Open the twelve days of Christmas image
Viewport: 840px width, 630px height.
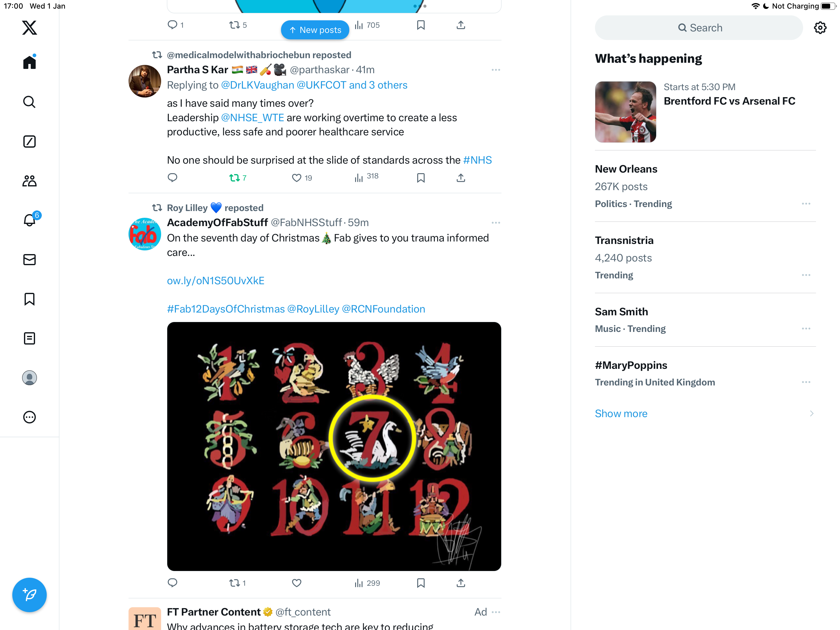334,446
